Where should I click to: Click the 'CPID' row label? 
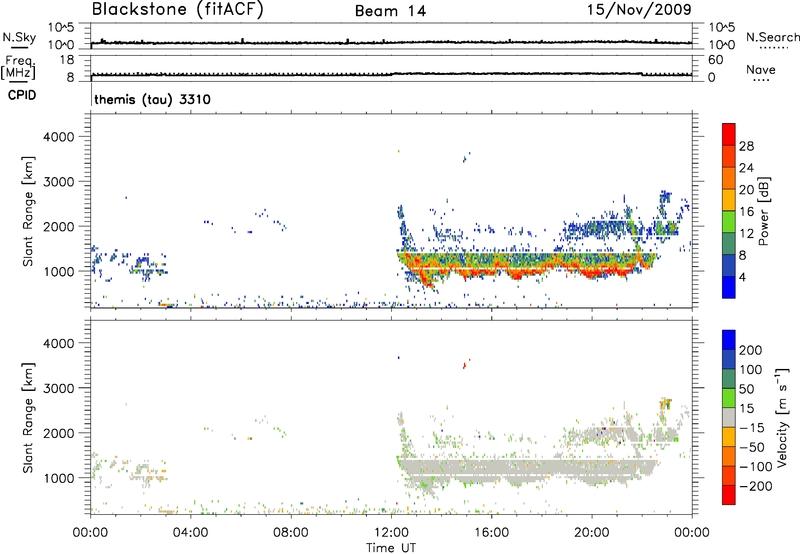22,95
